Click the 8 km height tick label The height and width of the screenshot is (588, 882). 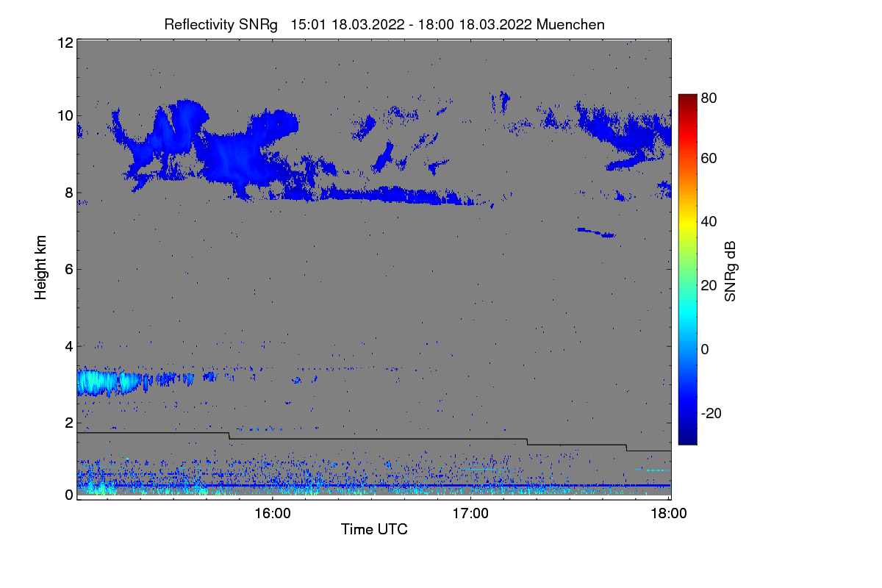(69, 193)
